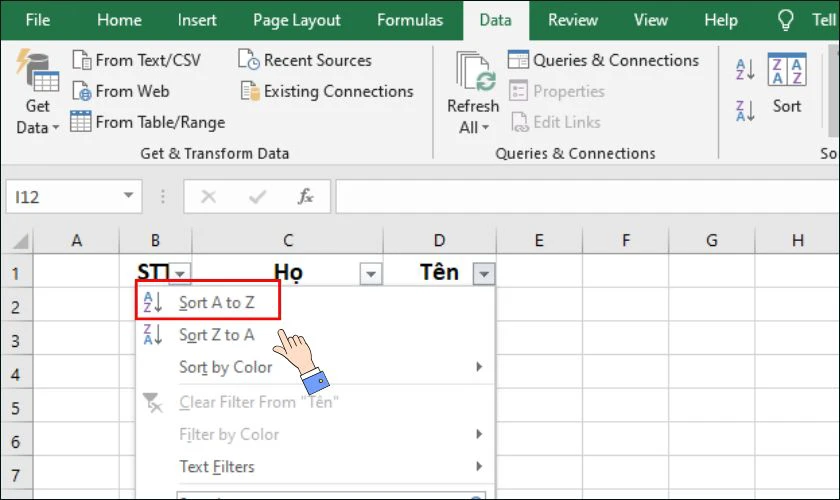Select column G header
The image size is (840, 500).
711,241
